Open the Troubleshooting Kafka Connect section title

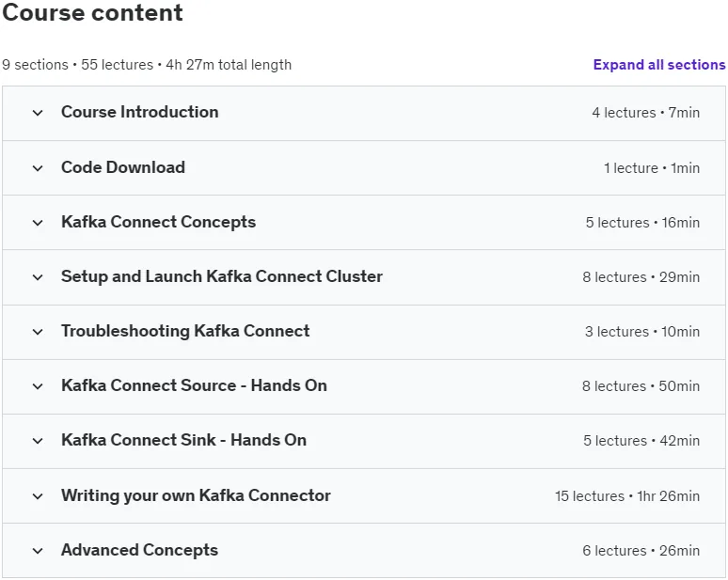point(185,331)
